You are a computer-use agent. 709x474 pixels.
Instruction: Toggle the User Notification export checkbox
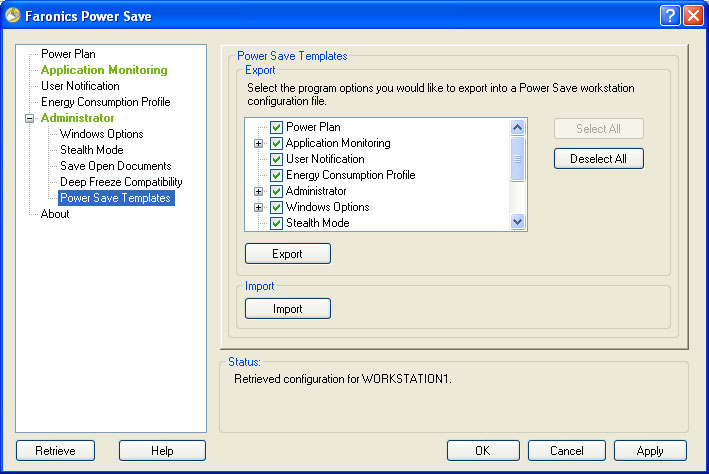coord(277,159)
